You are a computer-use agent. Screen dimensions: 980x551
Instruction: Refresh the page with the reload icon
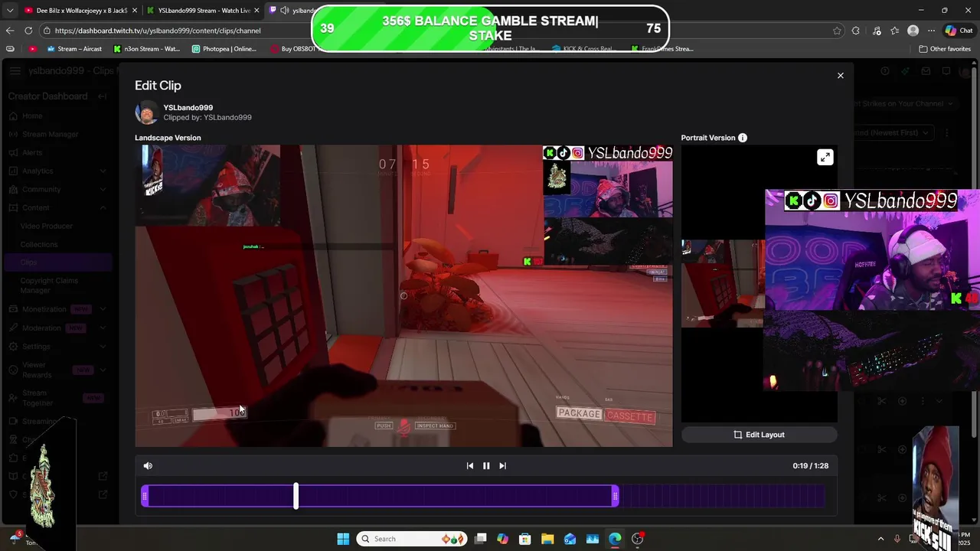(28, 31)
